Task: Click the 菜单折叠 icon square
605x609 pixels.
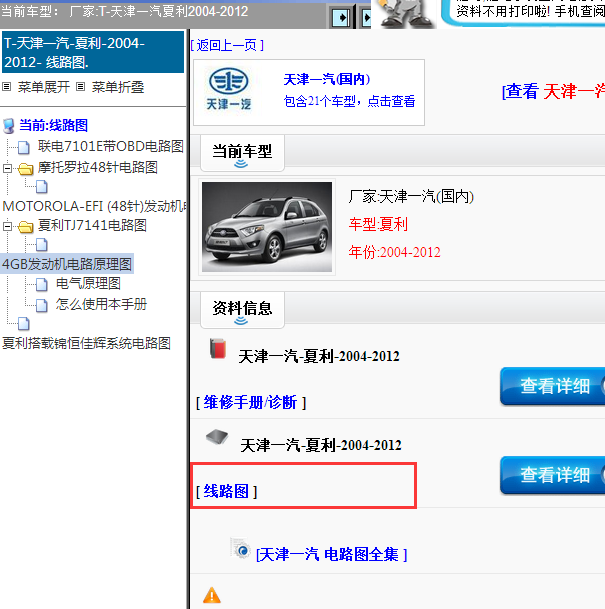Action: (x=80, y=87)
